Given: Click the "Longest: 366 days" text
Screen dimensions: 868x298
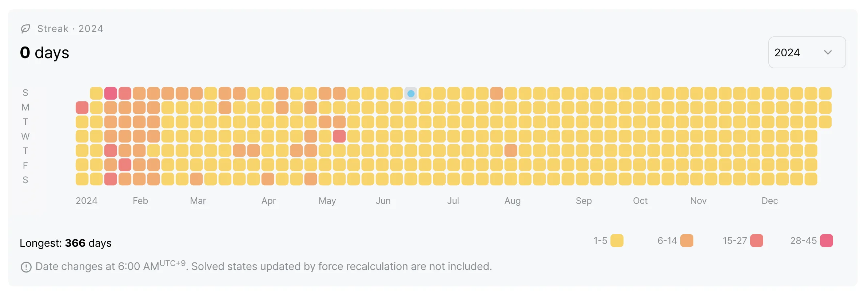Looking at the screenshot, I should pos(65,243).
